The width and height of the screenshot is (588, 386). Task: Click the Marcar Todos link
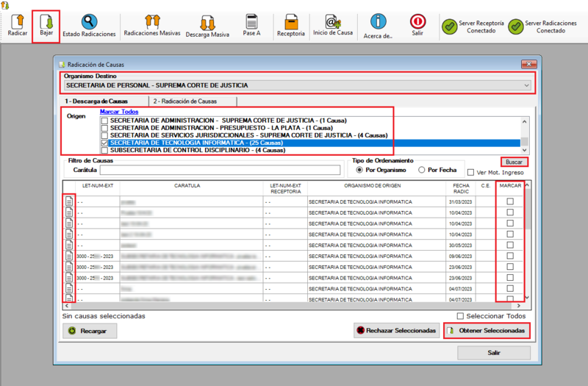[x=119, y=112]
